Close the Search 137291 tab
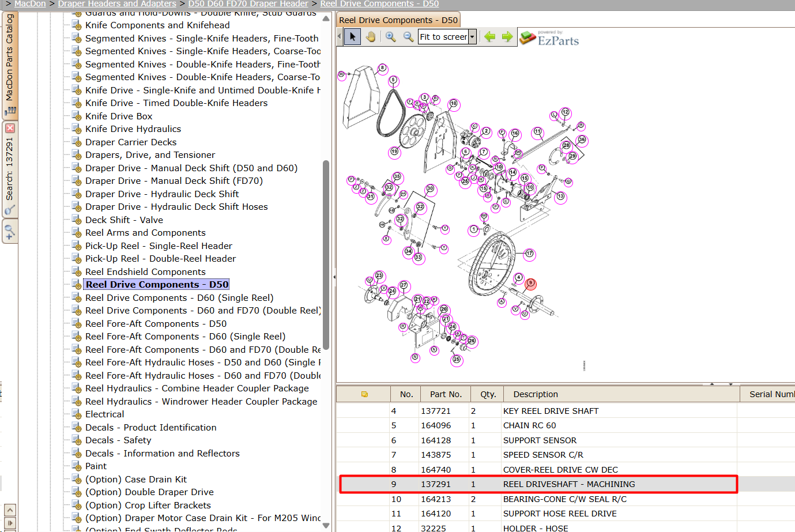Viewport: 795px width, 532px height. pos(10,128)
